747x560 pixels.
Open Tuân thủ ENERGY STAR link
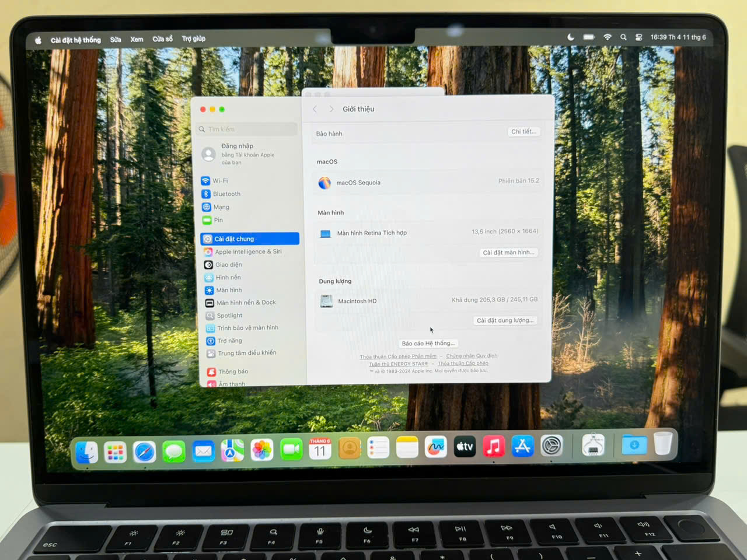point(399,364)
